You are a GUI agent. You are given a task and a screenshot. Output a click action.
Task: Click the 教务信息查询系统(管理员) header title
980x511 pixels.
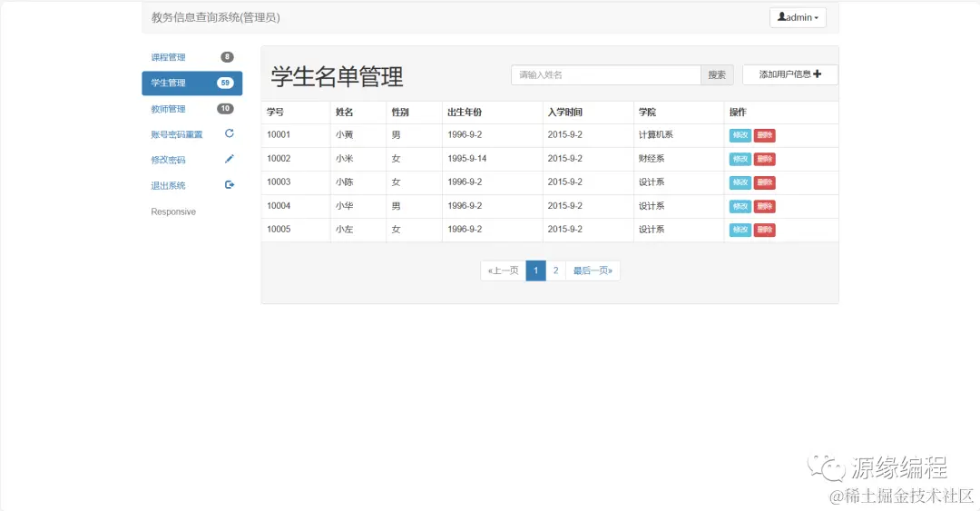click(x=216, y=17)
